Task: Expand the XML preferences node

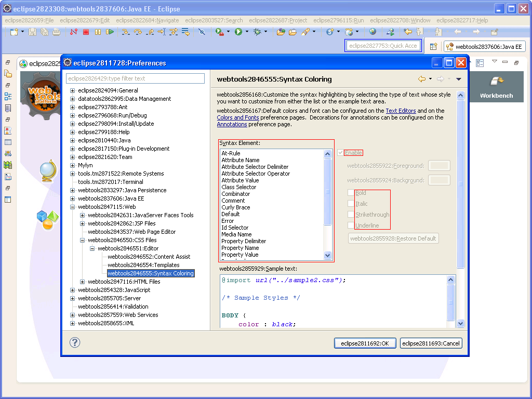Action: tap(72, 323)
